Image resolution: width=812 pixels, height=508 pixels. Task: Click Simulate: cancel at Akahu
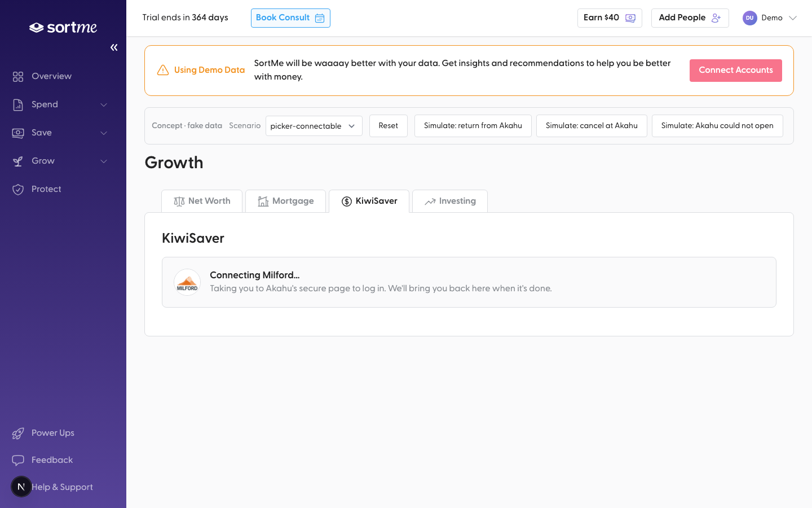(592, 126)
